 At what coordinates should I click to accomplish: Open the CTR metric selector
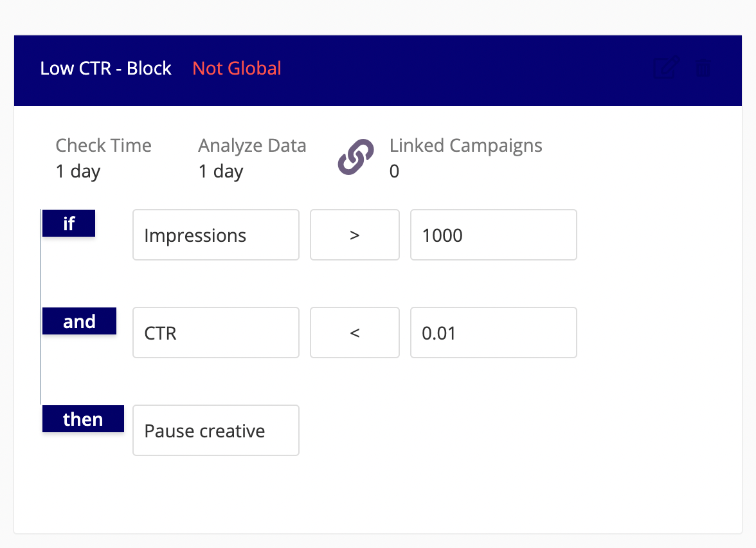click(215, 333)
